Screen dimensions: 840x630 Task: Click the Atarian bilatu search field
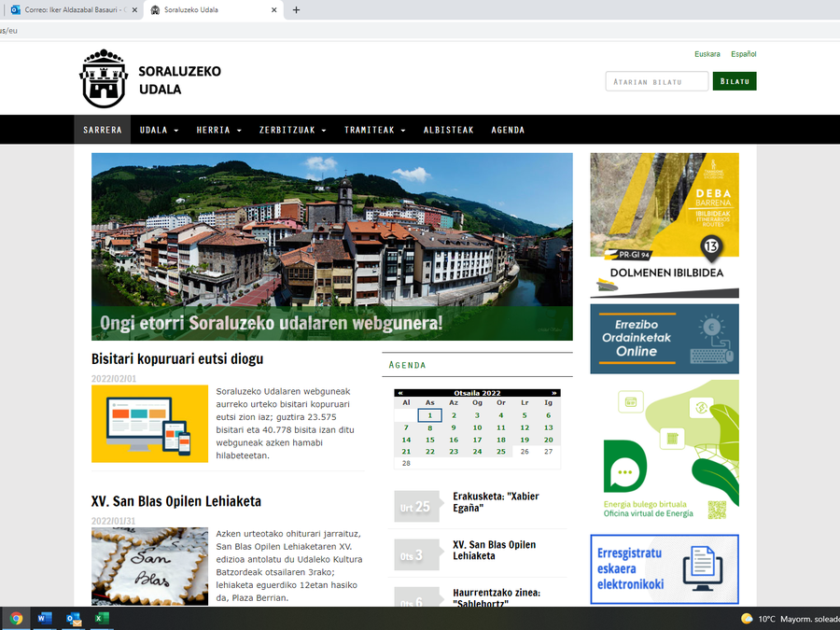point(656,82)
